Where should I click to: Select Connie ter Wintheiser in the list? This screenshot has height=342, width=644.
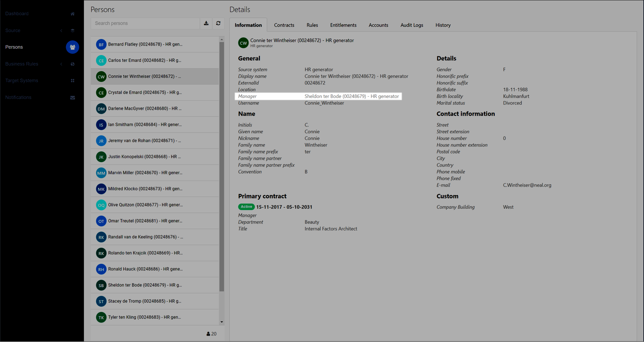155,77
